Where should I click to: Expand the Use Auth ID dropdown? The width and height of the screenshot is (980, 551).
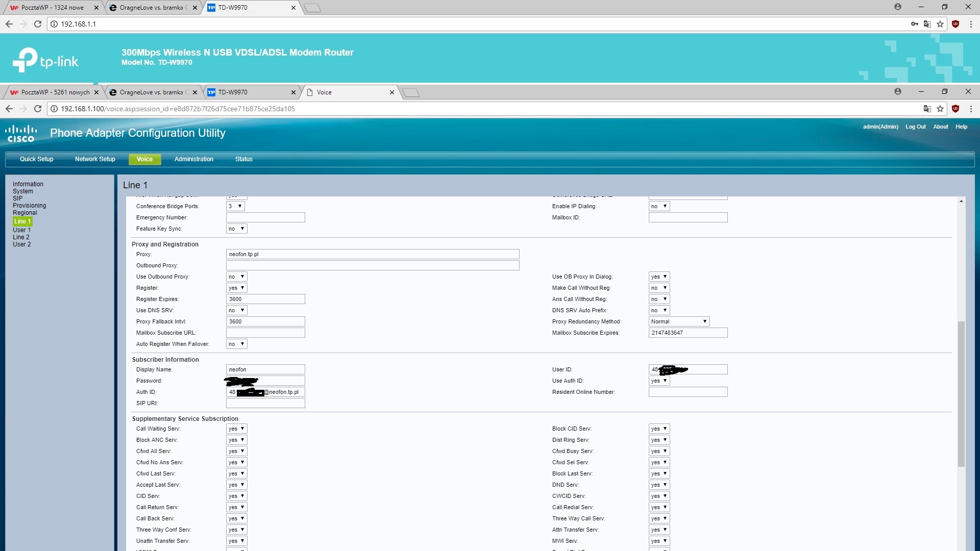click(659, 381)
